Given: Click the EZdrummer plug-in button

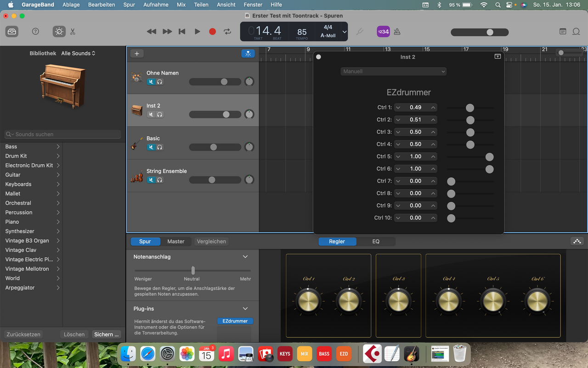Looking at the screenshot, I should click(235, 321).
